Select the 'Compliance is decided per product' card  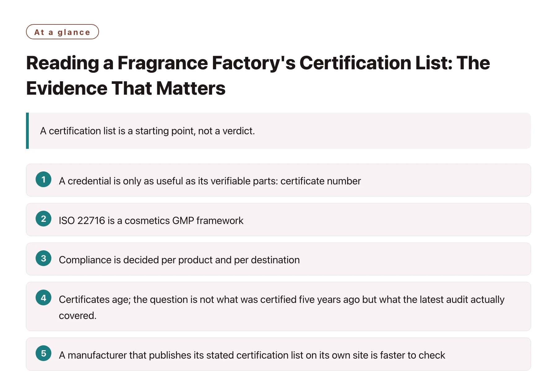[x=278, y=259]
